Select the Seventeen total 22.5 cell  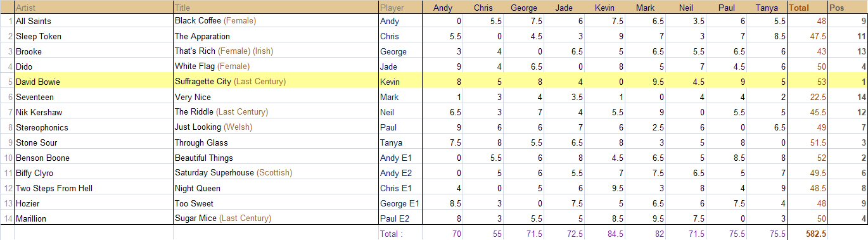pyautogui.click(x=807, y=97)
